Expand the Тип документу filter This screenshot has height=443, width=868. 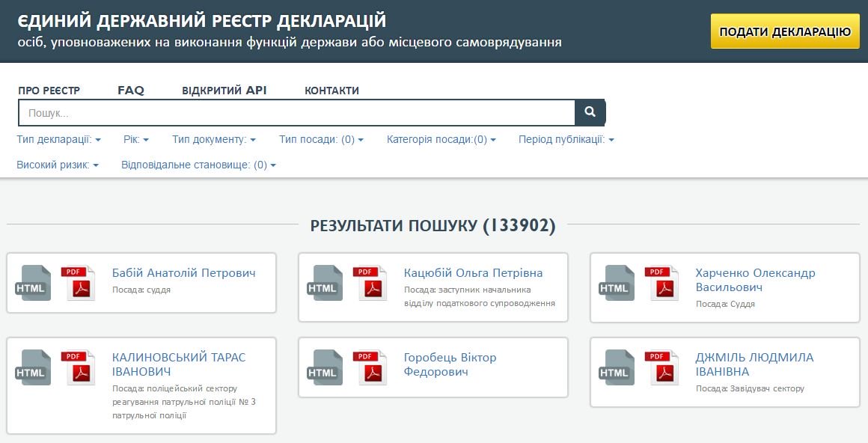214,139
